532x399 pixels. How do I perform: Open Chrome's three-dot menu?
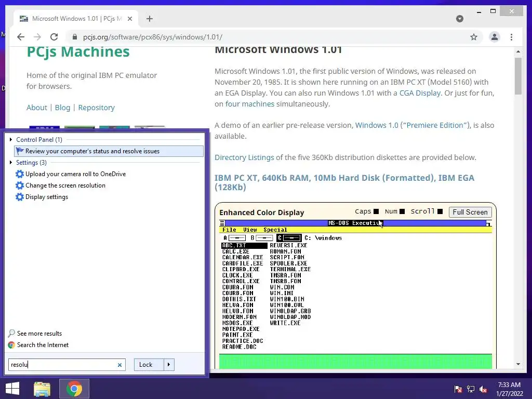click(x=511, y=37)
